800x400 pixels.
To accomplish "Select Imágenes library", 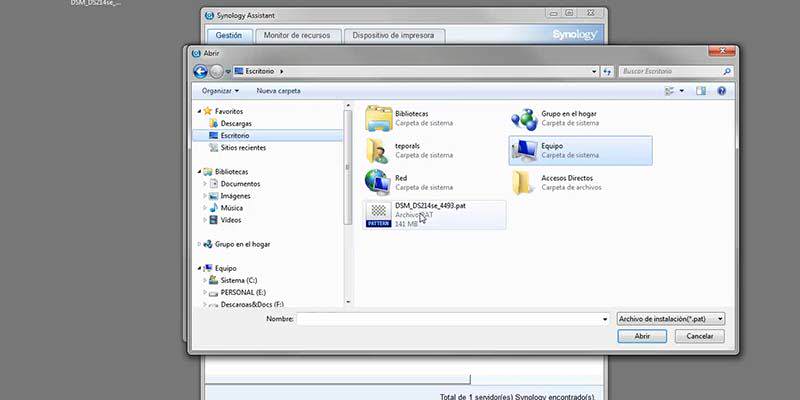I will coord(235,196).
